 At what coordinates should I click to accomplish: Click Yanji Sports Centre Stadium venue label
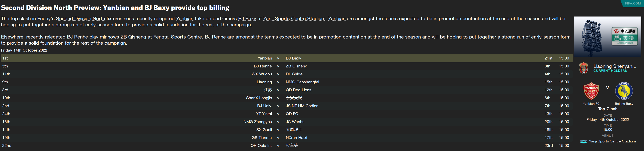tap(612, 141)
